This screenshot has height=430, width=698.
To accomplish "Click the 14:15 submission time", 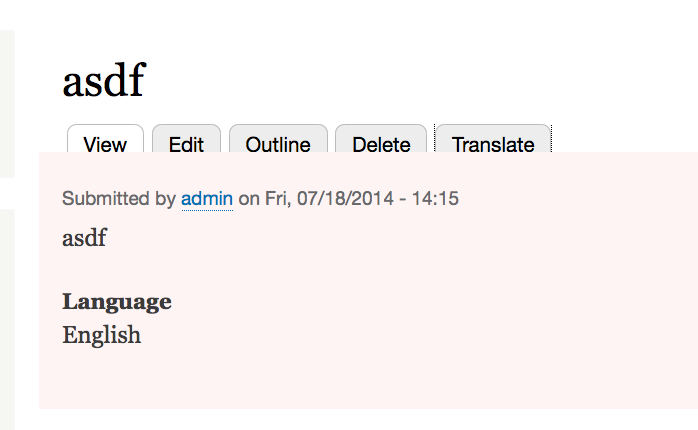I will point(436,199).
